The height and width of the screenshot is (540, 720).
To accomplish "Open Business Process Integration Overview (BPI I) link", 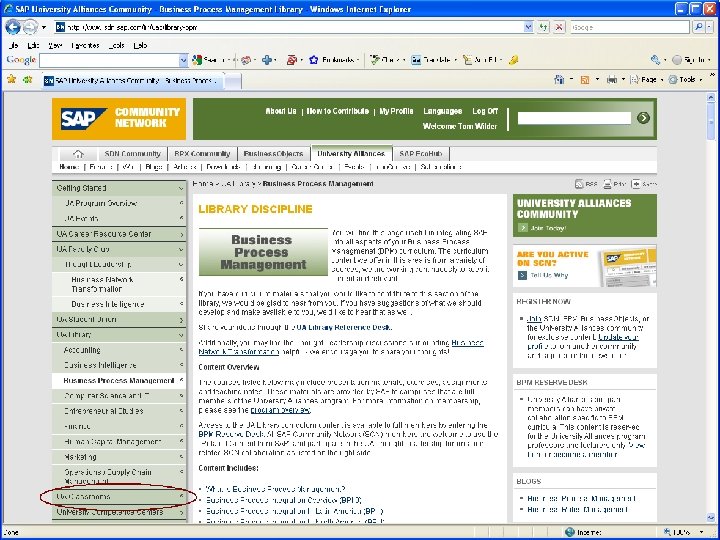I will click(283, 500).
